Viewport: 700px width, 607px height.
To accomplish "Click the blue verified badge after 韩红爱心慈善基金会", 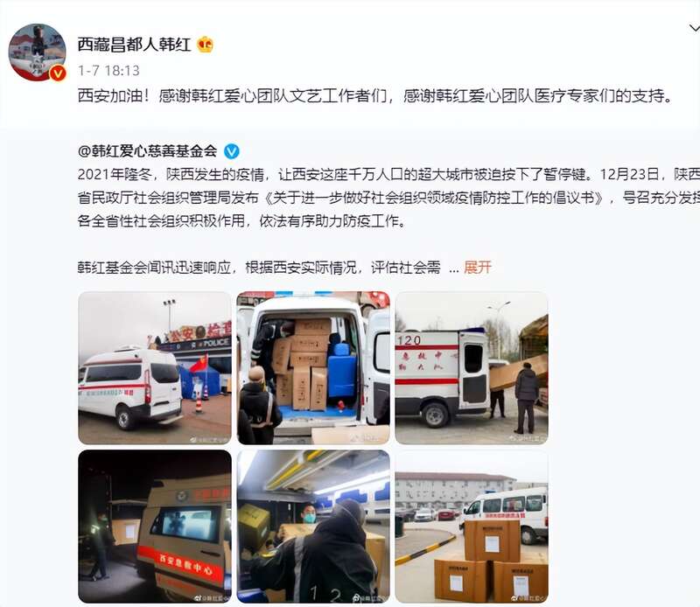I will click(x=231, y=151).
